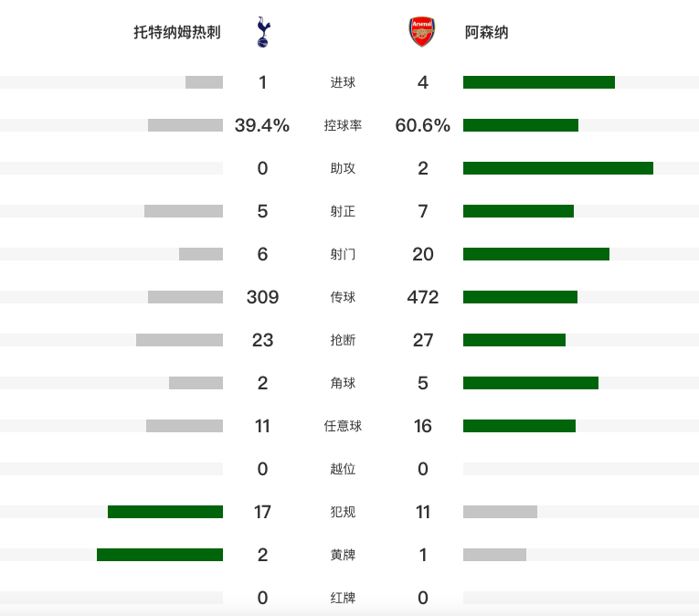Select the 越位 stat label
699x616 pixels.
[343, 470]
